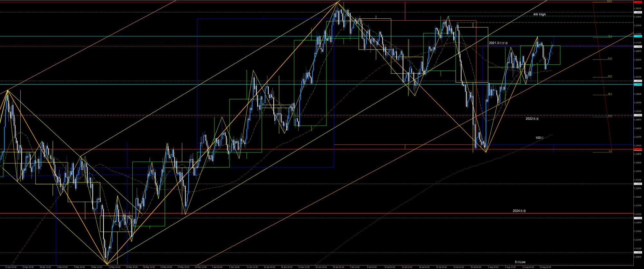Viewport: 644px width, 269px height.
Task: Click the '100日' moving average label
Action: [x=539, y=138]
